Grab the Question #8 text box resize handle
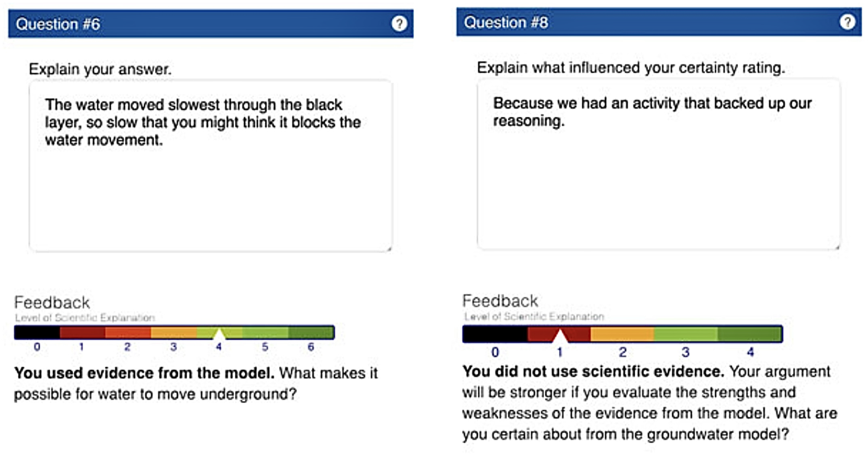The width and height of the screenshot is (868, 456). click(837, 247)
